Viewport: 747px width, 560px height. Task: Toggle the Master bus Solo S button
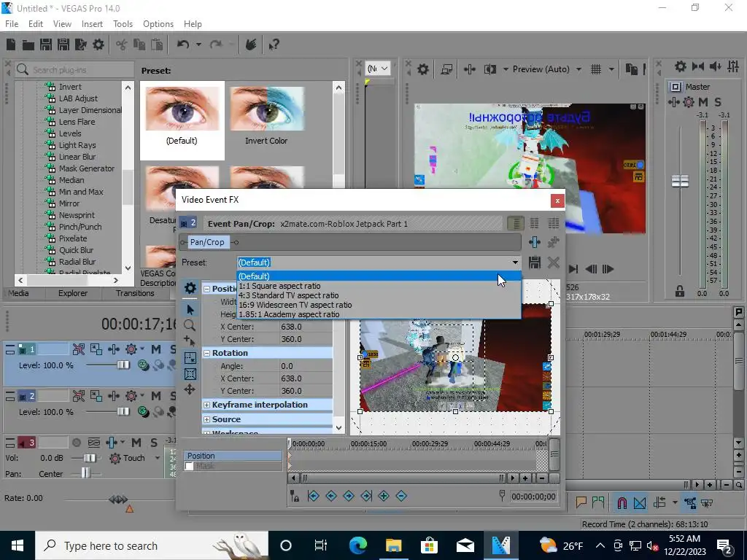718,102
